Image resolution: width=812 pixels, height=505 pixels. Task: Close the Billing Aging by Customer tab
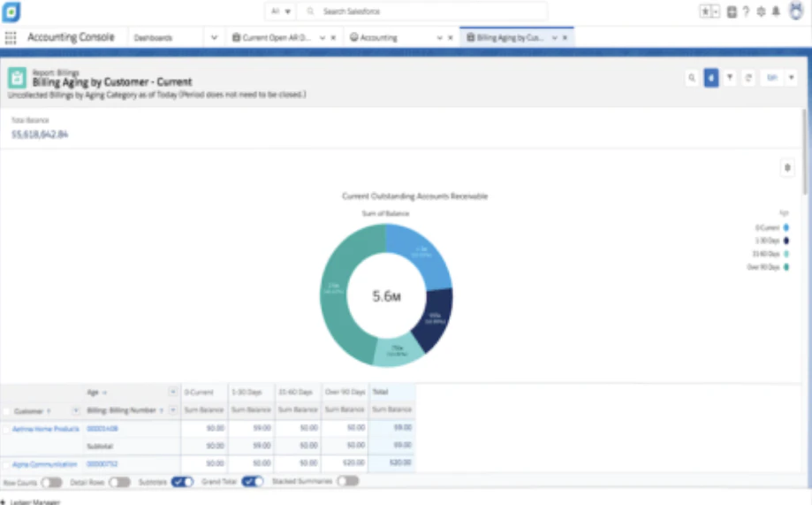(x=565, y=37)
